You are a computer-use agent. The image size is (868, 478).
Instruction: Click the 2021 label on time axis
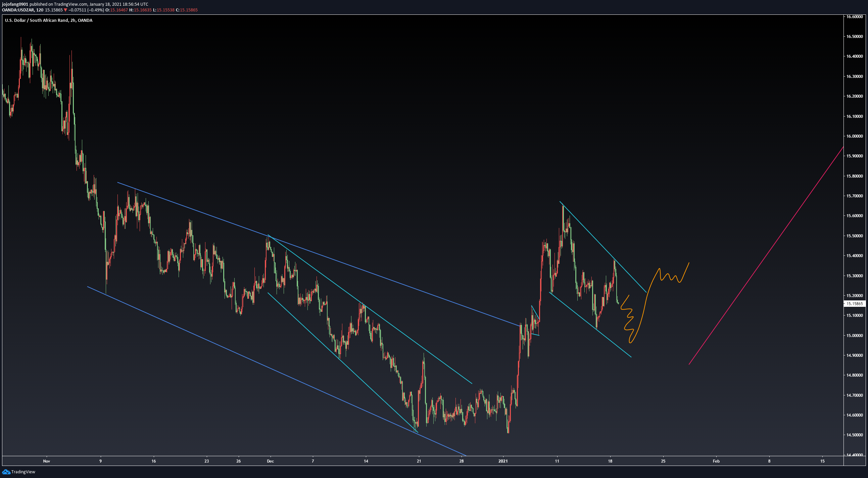[503, 461]
